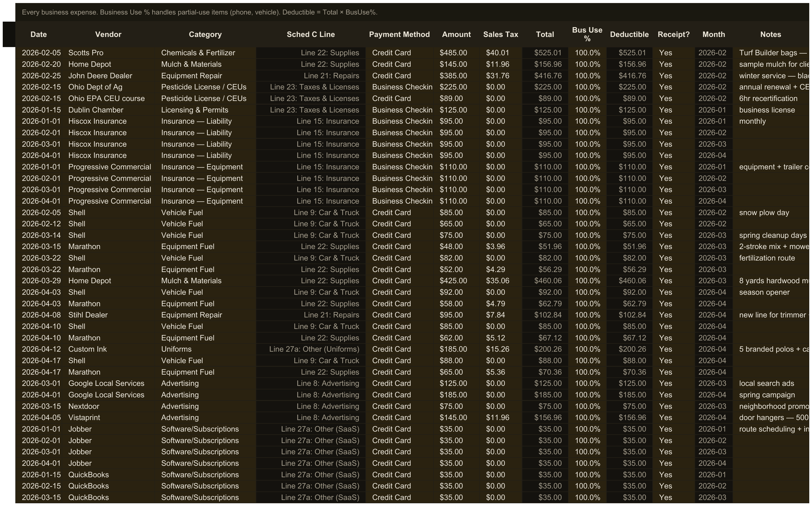
Task: Select the Month column header
Action: coord(714,34)
